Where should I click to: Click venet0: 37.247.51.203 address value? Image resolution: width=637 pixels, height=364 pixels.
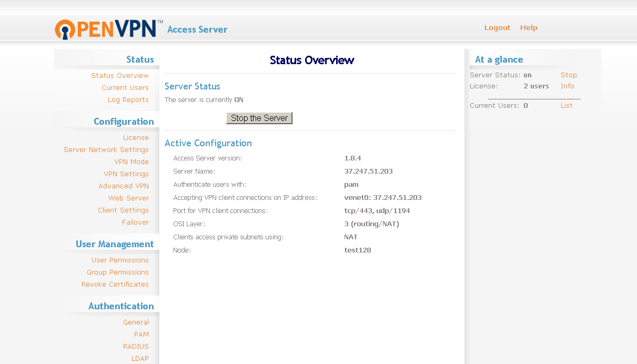383,198
